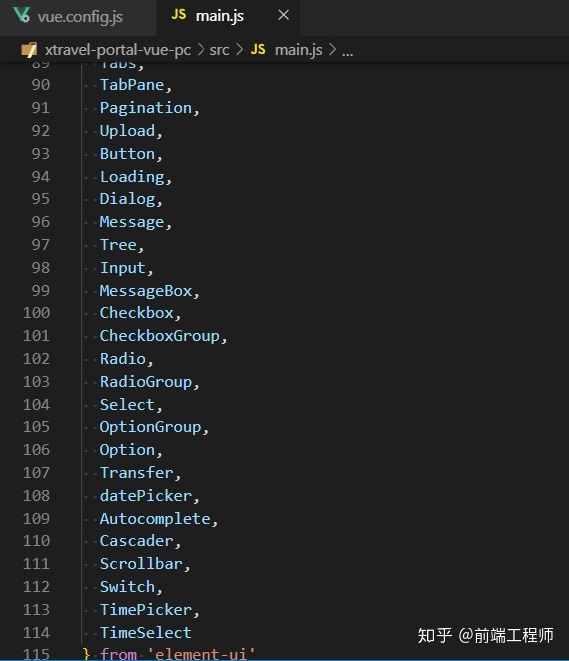Click Checkbox on line 100
569x661 pixels.
[x=136, y=313]
